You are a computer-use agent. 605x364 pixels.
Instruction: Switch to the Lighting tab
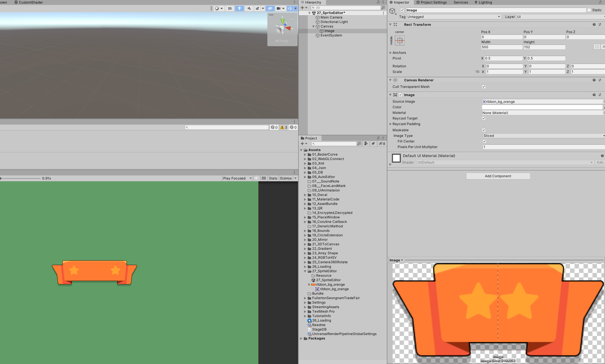pyautogui.click(x=483, y=2)
